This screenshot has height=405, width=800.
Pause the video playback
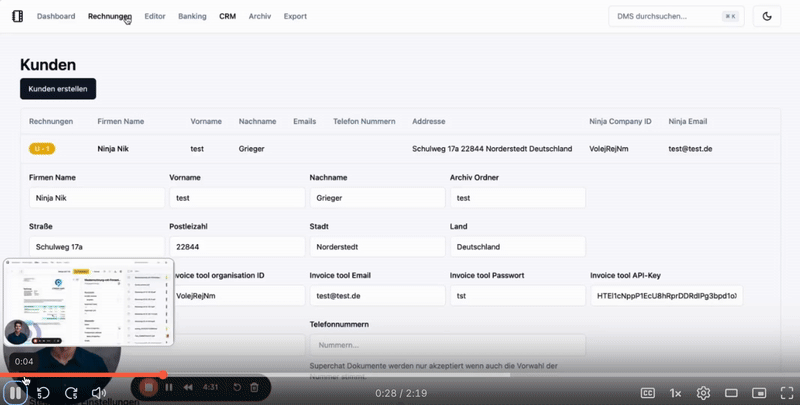click(18, 393)
